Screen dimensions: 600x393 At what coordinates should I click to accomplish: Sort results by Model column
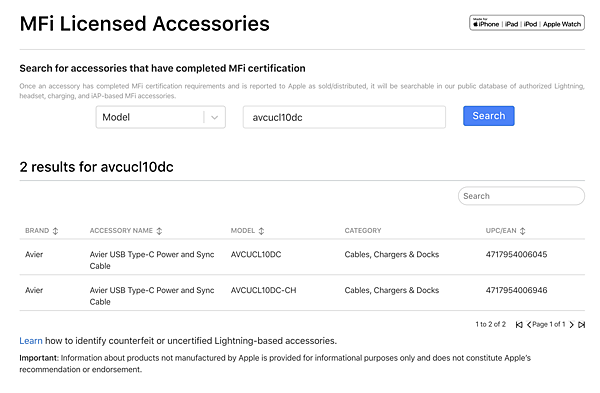(247, 231)
